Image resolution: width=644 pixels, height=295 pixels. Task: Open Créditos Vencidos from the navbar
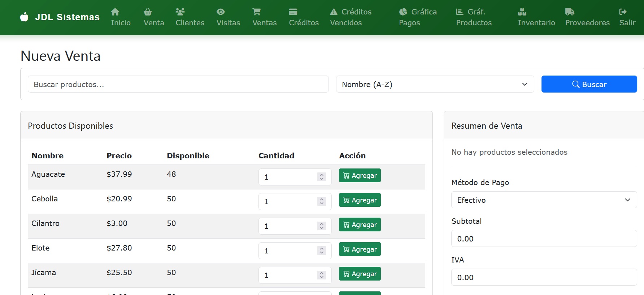[x=351, y=17]
